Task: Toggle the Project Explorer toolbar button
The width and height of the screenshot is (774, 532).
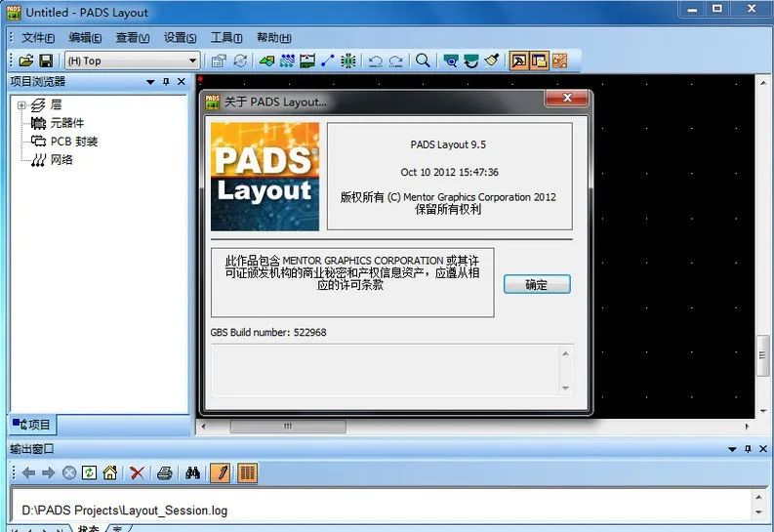Action: click(539, 61)
